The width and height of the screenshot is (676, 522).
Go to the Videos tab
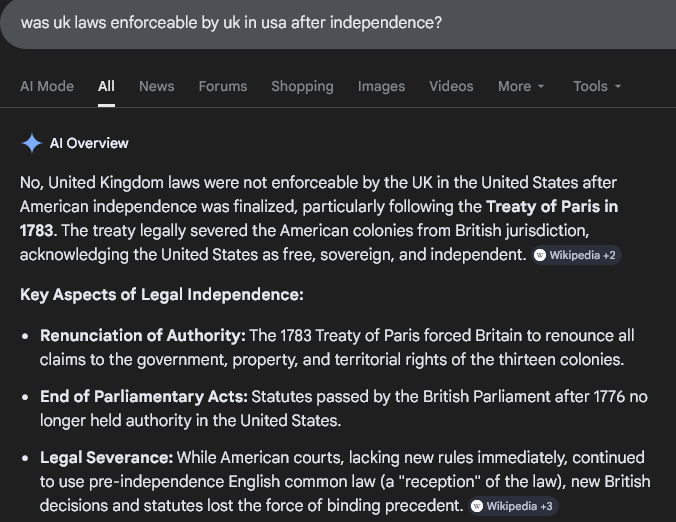pos(451,86)
